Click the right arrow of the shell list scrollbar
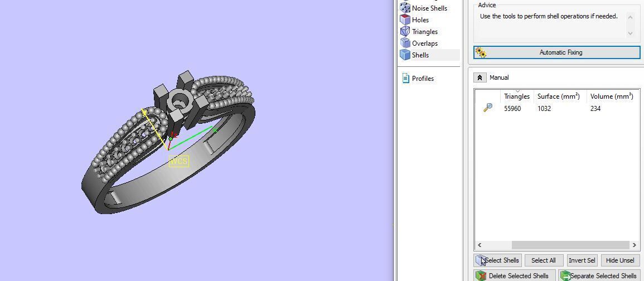This screenshot has width=644, height=281. click(635, 245)
